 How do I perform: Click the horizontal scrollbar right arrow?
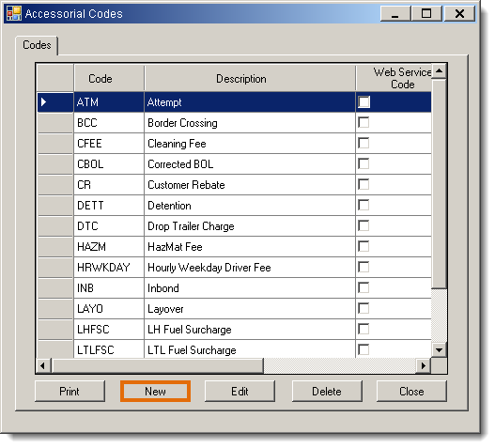pos(424,365)
